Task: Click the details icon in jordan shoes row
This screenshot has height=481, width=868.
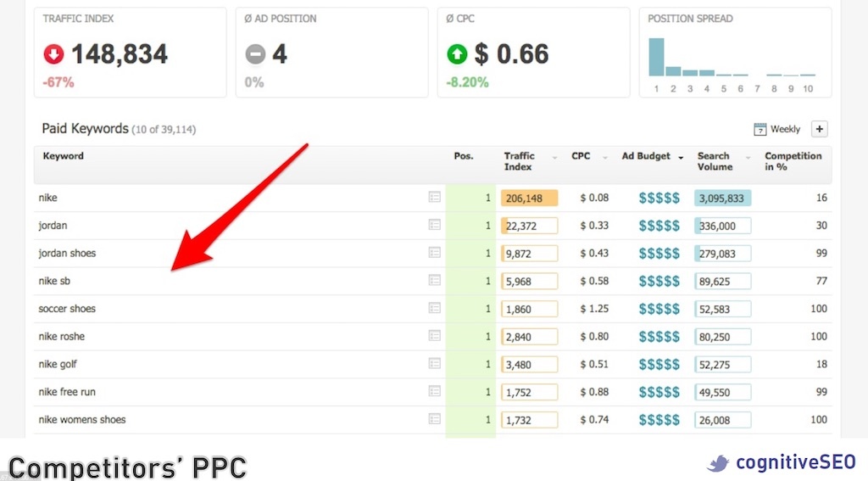Action: (434, 253)
